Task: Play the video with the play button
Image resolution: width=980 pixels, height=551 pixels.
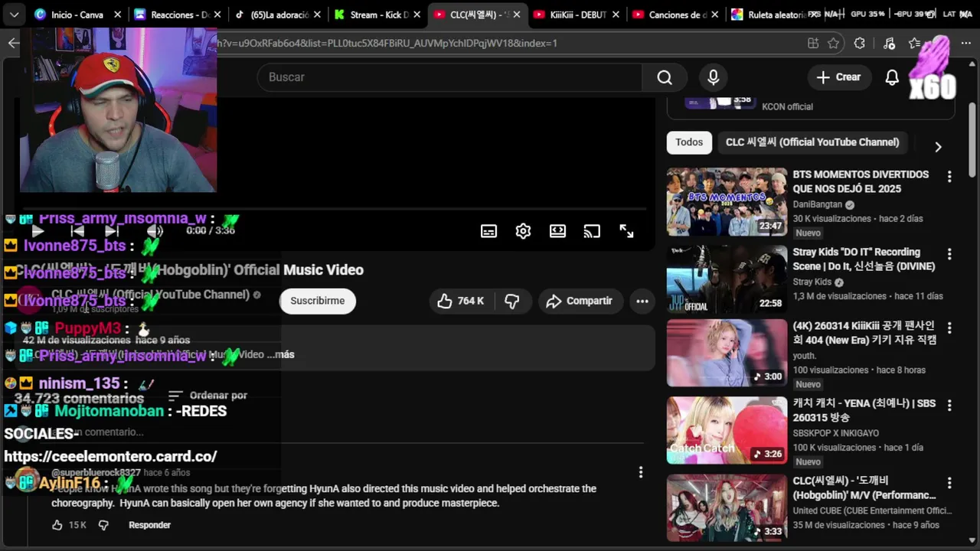Action: tap(38, 230)
